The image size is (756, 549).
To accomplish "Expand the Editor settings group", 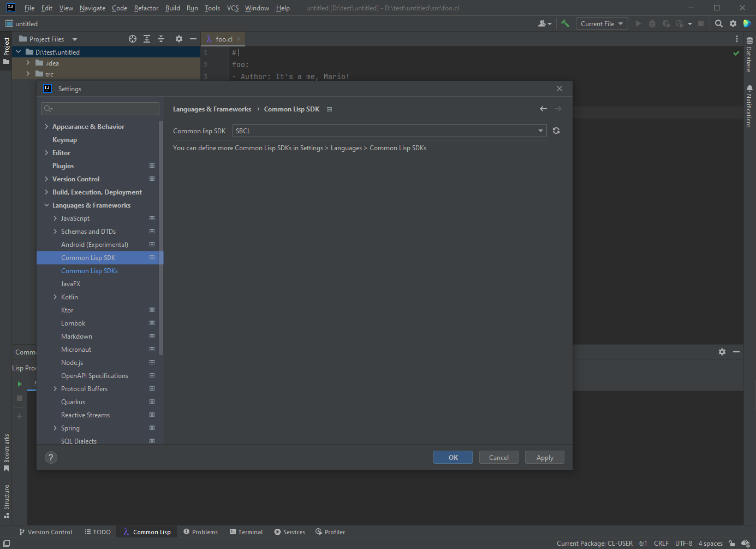I will tap(46, 153).
